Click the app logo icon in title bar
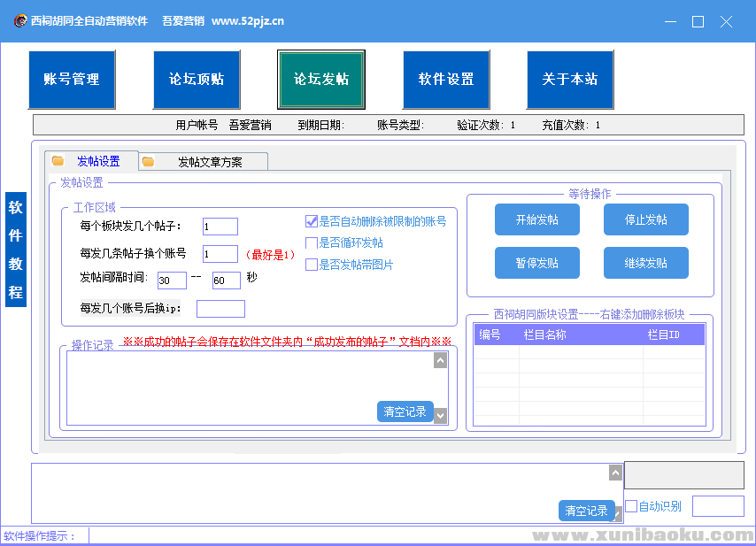756x546 pixels. 19,21
